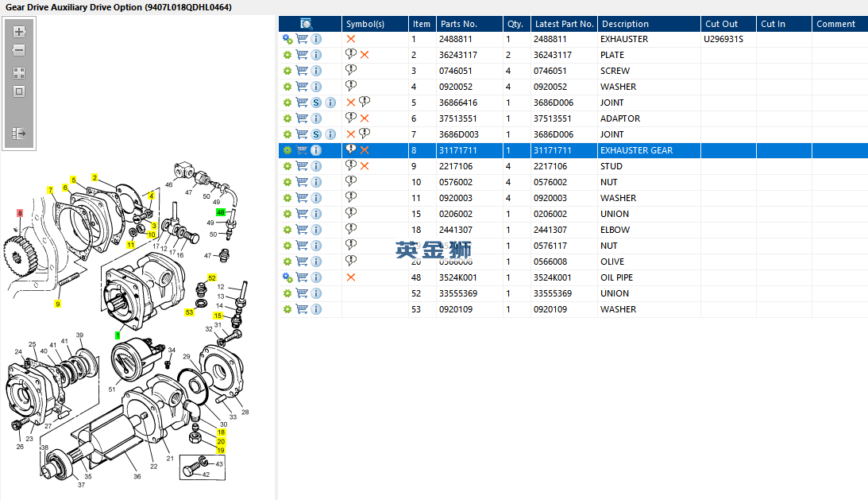Click the cart icon in the ELBOW row
868x500 pixels.
(x=302, y=230)
